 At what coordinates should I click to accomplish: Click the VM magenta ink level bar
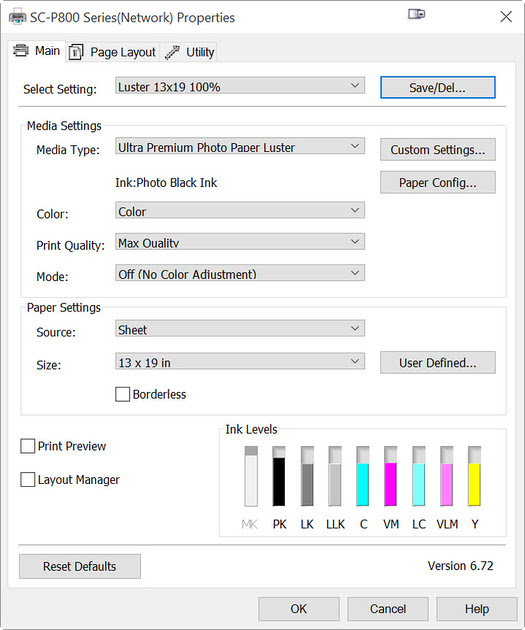390,476
